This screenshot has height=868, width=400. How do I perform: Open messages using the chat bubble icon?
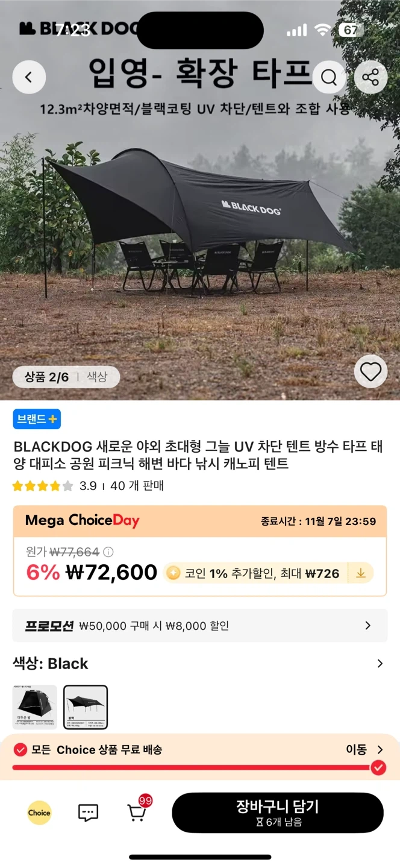click(x=87, y=813)
